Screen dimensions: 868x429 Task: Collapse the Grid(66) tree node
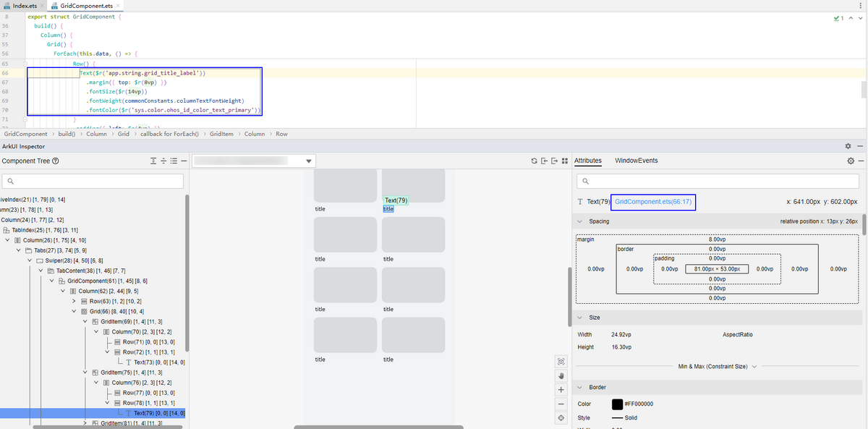pos(74,311)
